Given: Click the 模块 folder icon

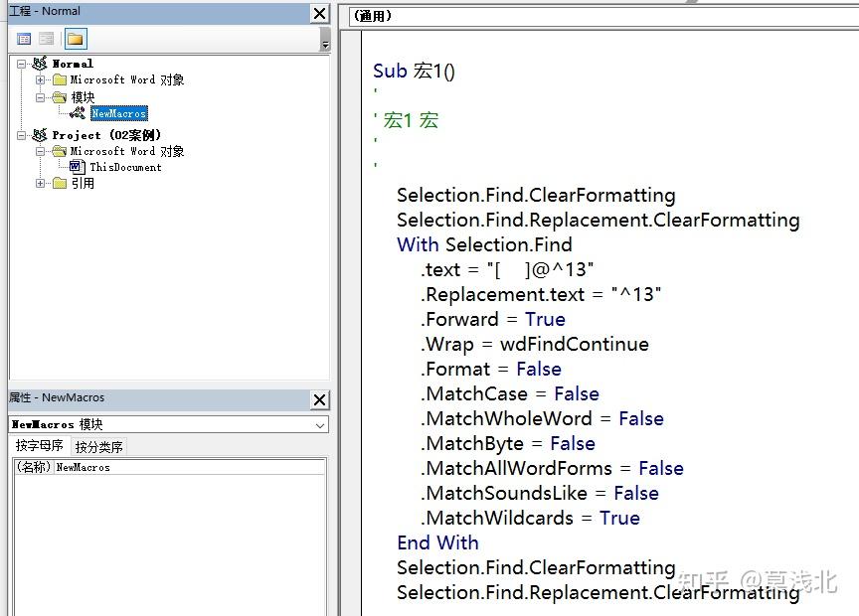Looking at the screenshot, I should click(60, 98).
